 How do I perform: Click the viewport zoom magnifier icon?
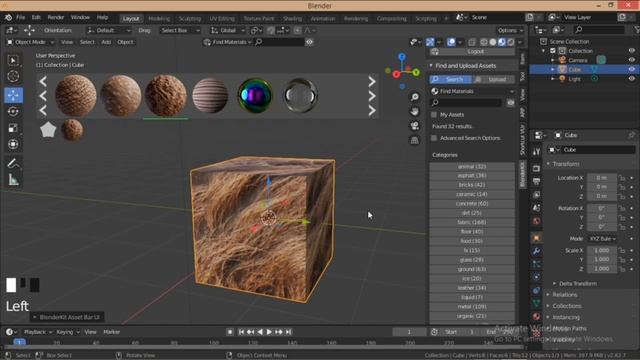pyautogui.click(x=415, y=97)
